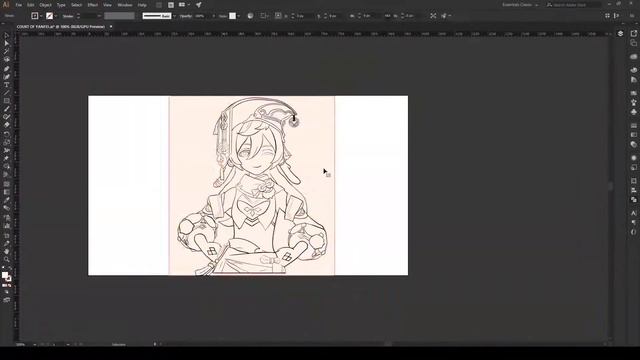Open the fill color dropdown in control bar
The height and width of the screenshot is (360, 640).
coord(41,16)
